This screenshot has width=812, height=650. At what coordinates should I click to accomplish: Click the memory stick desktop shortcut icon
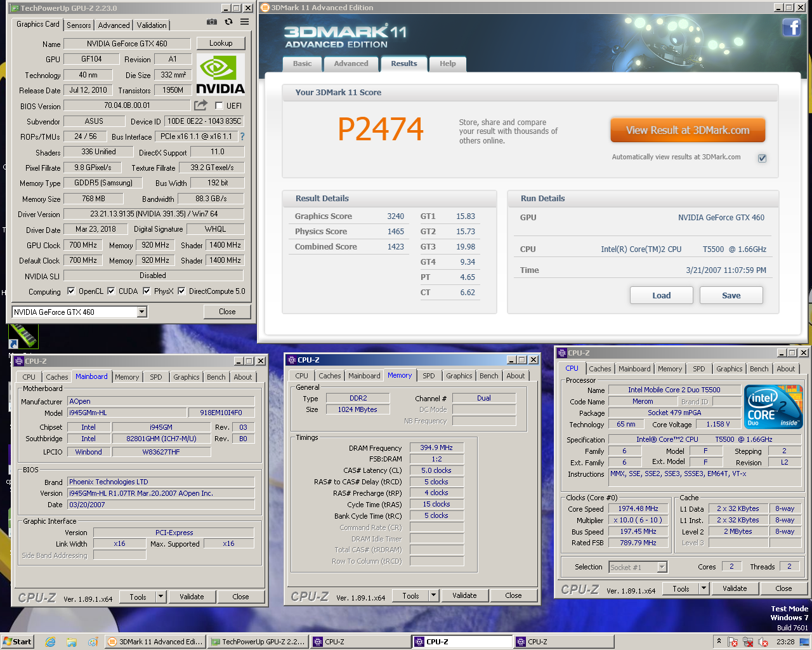23,336
